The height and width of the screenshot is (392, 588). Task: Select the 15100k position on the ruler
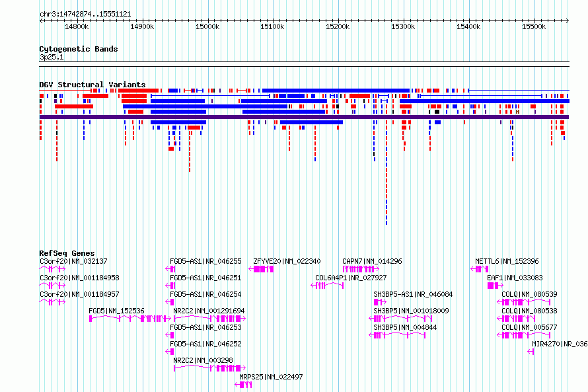(272, 26)
